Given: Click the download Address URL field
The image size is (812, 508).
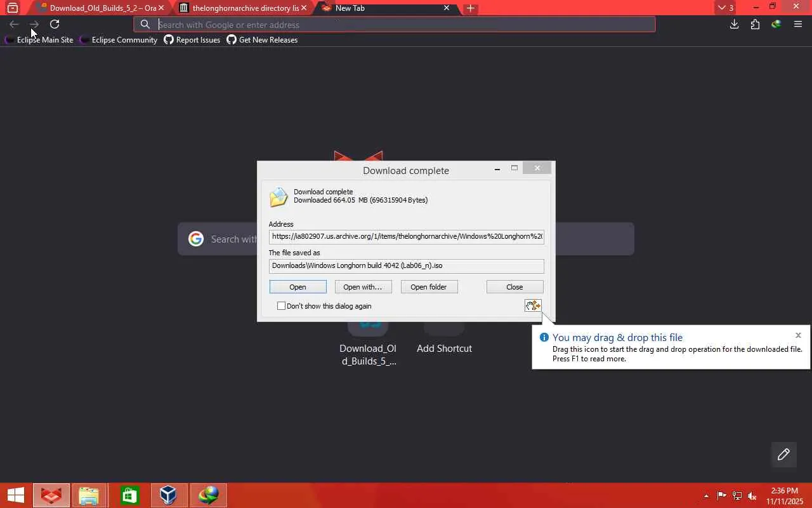Looking at the screenshot, I should (x=406, y=237).
